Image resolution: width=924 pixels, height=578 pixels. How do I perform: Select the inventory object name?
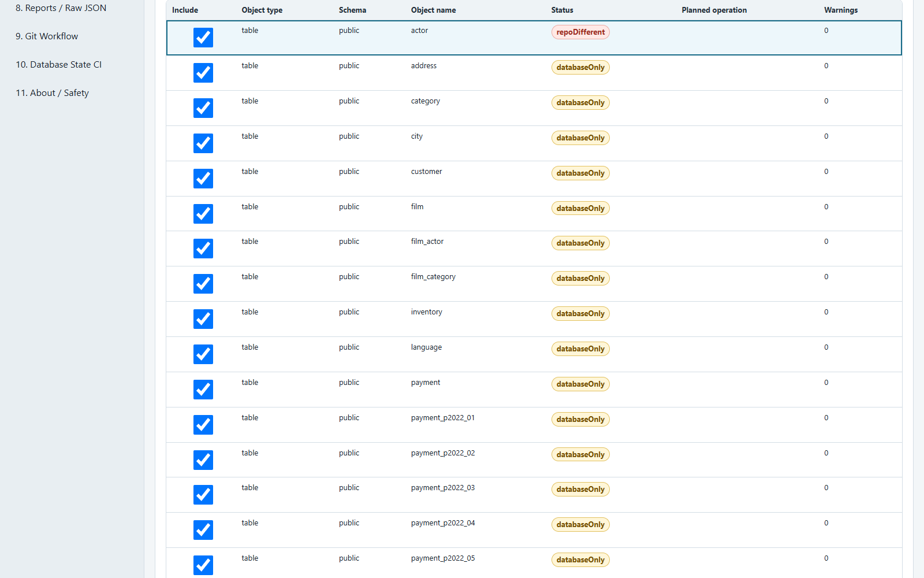point(427,312)
